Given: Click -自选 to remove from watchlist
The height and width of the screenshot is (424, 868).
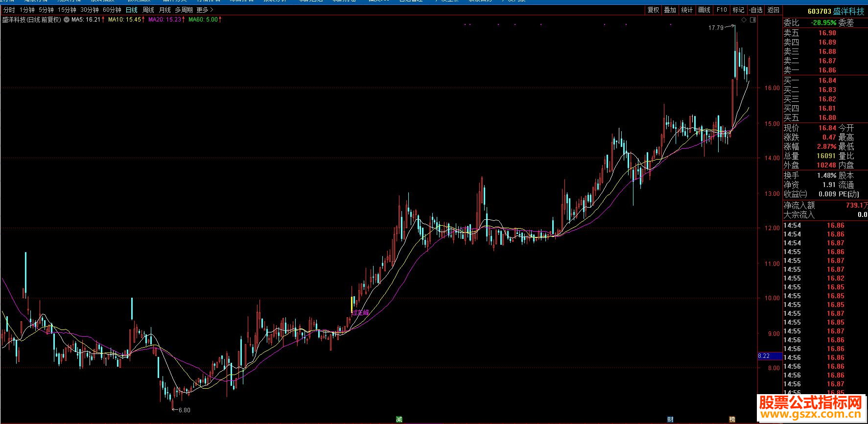Looking at the screenshot, I should tap(756, 10).
